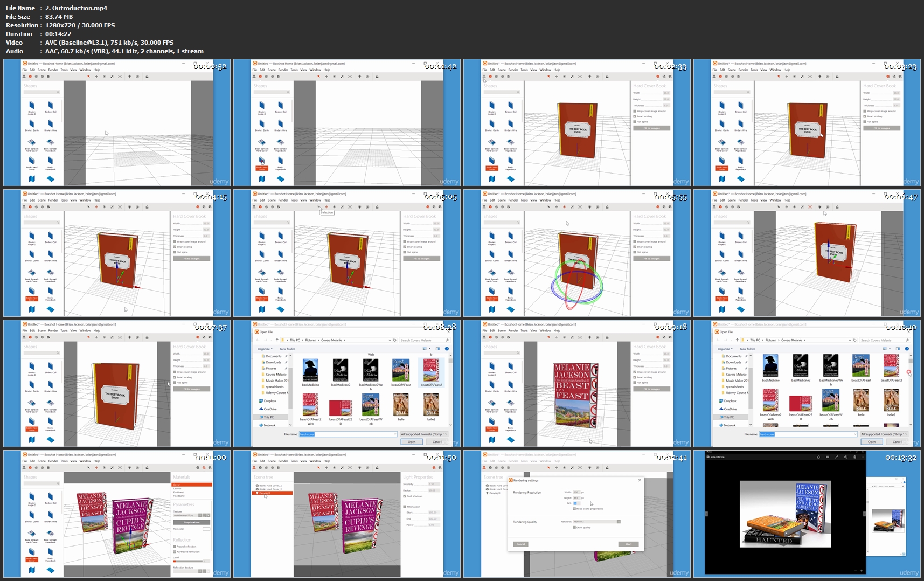Click highlighted Book: Hard Cover in 00:01:42 frame
Image resolution: width=924 pixels, height=581 pixels.
pos(262,164)
